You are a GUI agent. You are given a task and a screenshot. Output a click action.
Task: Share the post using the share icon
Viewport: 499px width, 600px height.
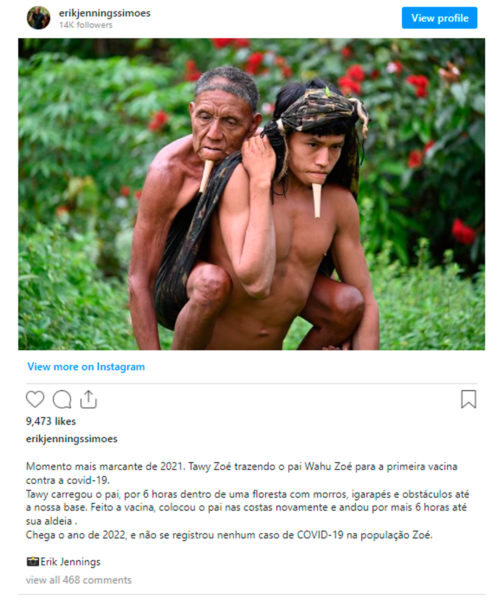88,399
